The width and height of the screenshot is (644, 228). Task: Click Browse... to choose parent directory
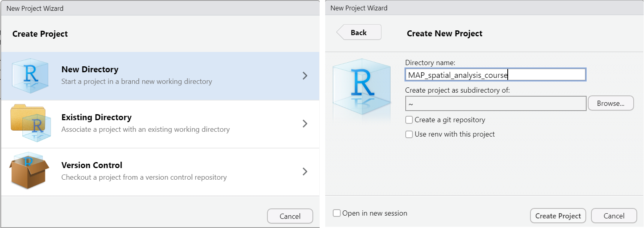[x=611, y=103]
